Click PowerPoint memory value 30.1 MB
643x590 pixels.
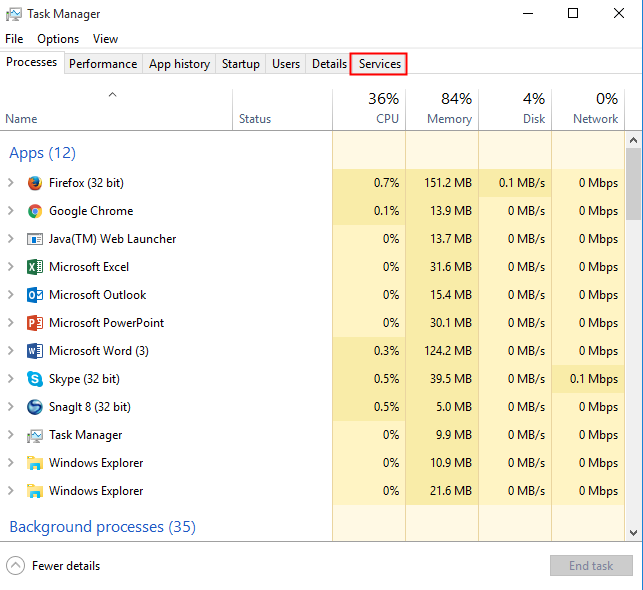pyautogui.click(x=451, y=323)
